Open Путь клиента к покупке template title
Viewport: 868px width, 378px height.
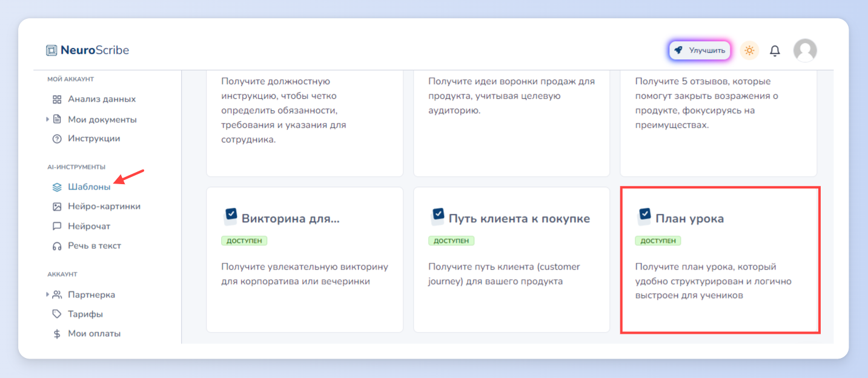coord(519,219)
